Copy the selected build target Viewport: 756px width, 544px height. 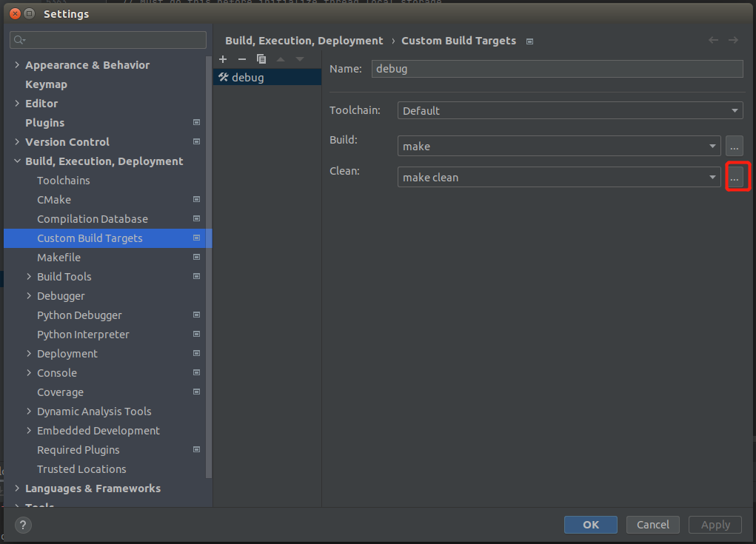pos(261,59)
